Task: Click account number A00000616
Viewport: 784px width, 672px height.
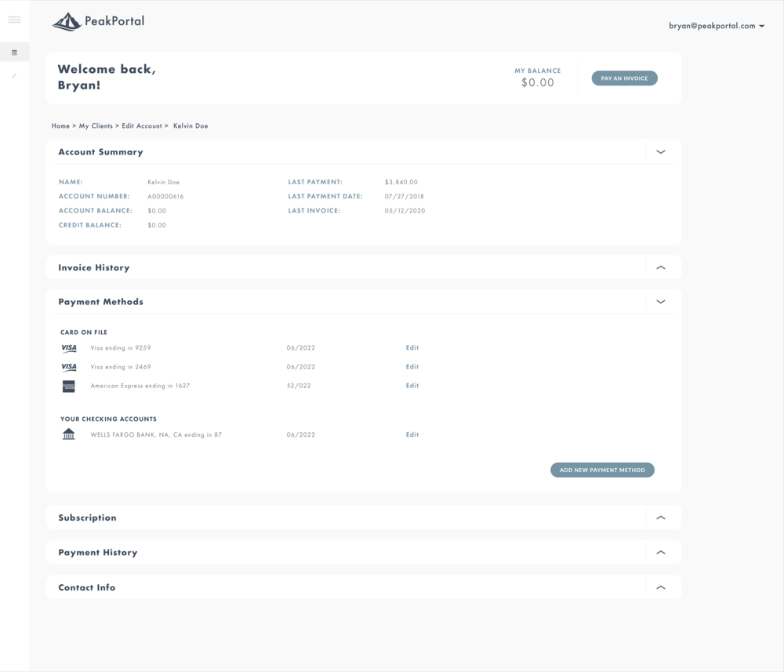Action: 165,197
